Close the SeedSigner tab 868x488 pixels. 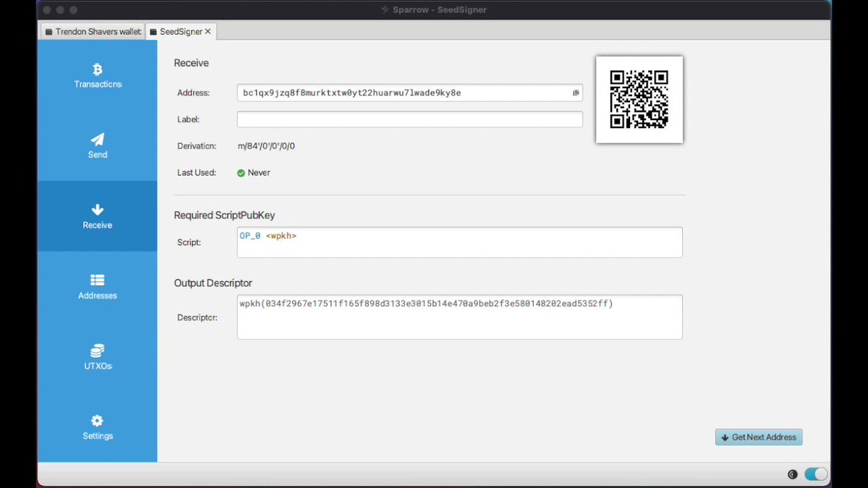point(208,32)
